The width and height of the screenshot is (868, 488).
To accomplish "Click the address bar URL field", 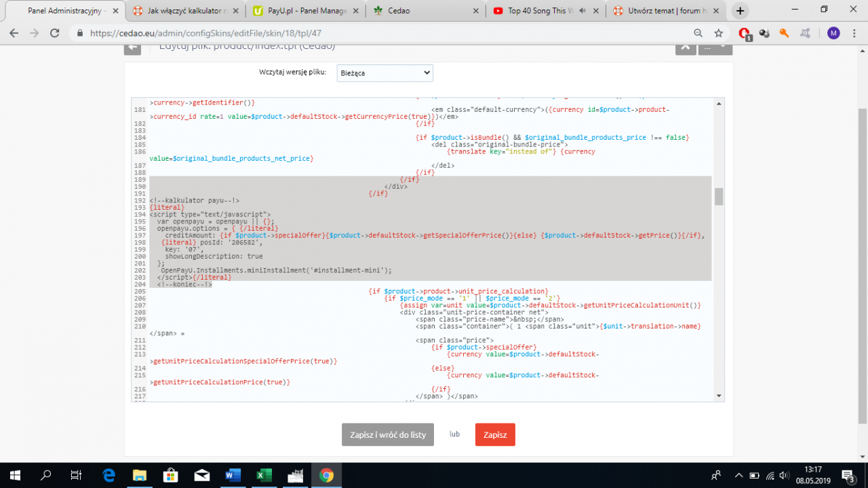I will tap(380, 33).
